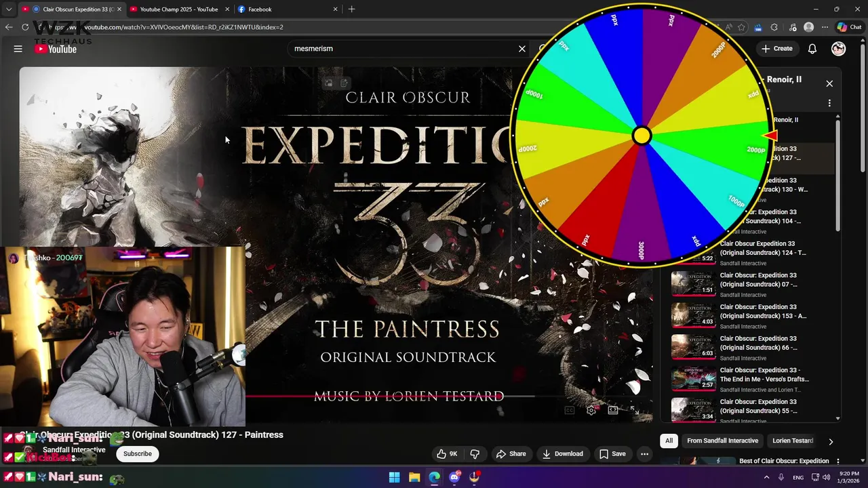Viewport: 868px width, 488px height.
Task: Reload the current page
Action: (25, 27)
